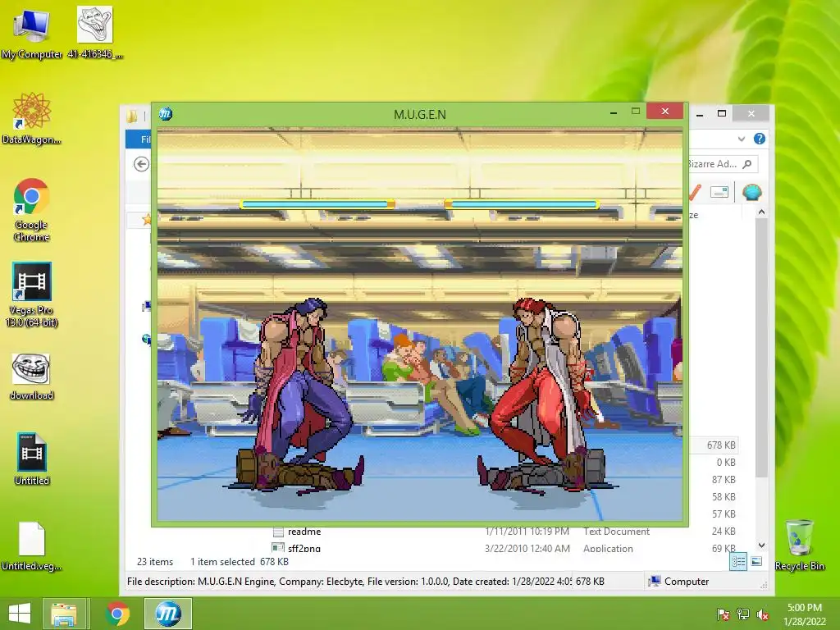Open the network tray icon
Image resolution: width=840 pixels, height=630 pixels.
(x=743, y=614)
